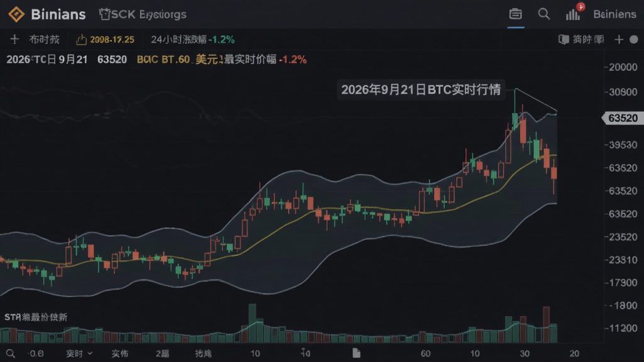Open the search magnifier in top bar
Screen dimensions: 644x362
coord(544,14)
